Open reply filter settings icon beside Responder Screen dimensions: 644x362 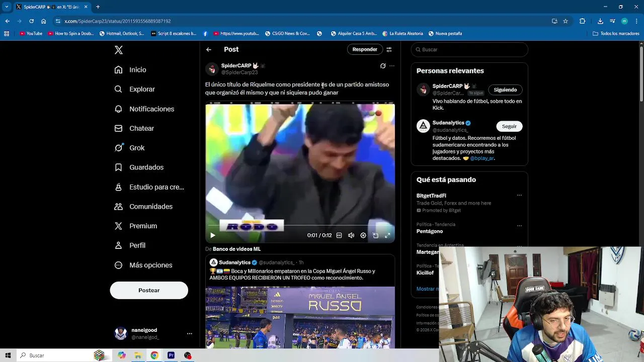pyautogui.click(x=389, y=49)
